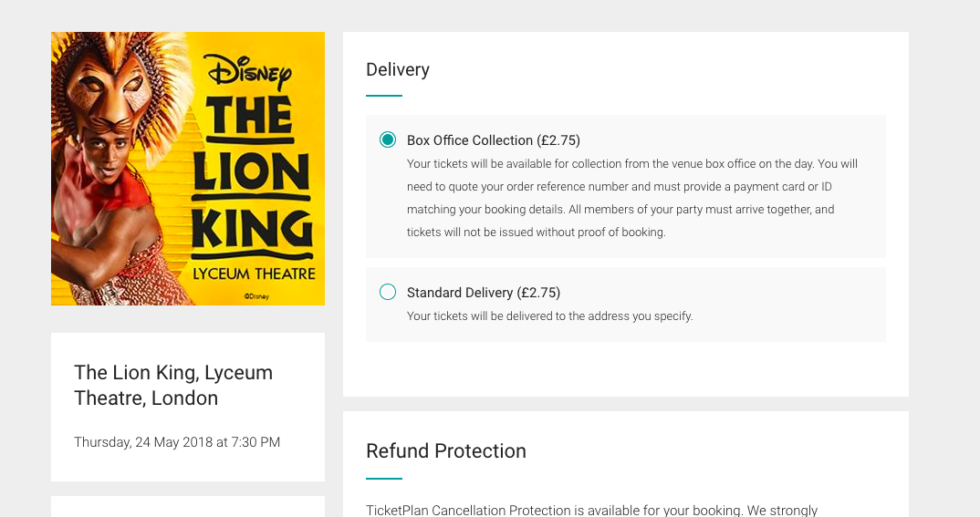Click the Delivery section heading
The height and width of the screenshot is (517, 980).
pyautogui.click(x=398, y=69)
